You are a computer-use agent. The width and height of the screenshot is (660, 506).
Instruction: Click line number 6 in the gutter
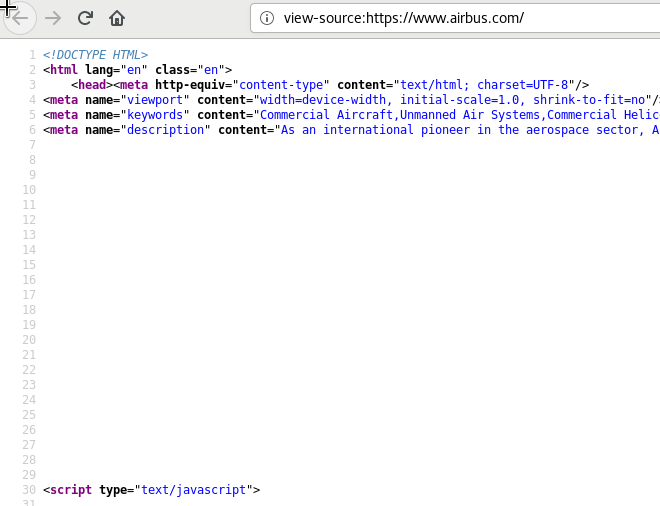tap(32, 130)
